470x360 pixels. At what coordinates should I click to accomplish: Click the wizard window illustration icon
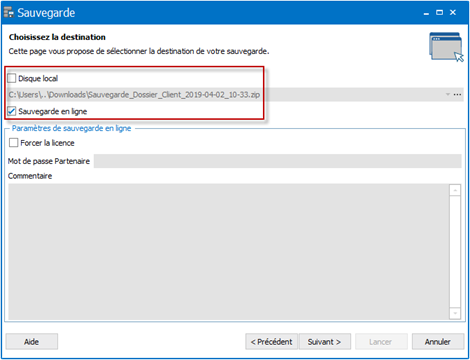(x=446, y=47)
